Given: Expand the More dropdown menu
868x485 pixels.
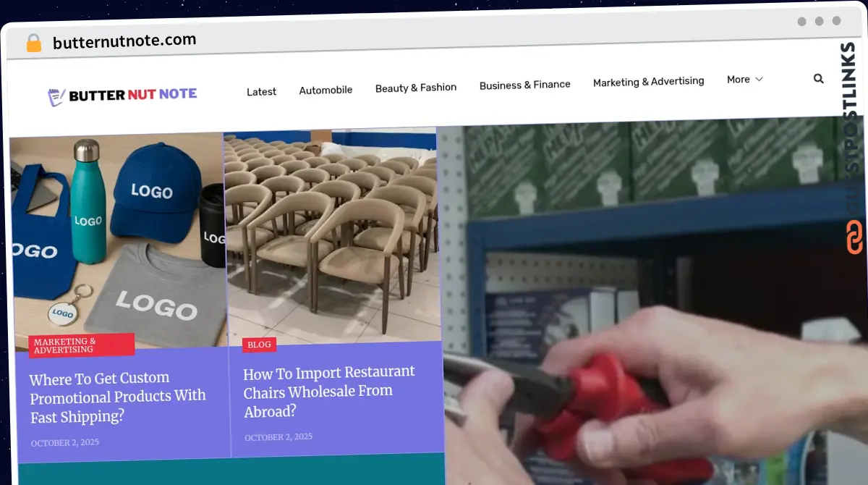Looking at the screenshot, I should [x=744, y=80].
